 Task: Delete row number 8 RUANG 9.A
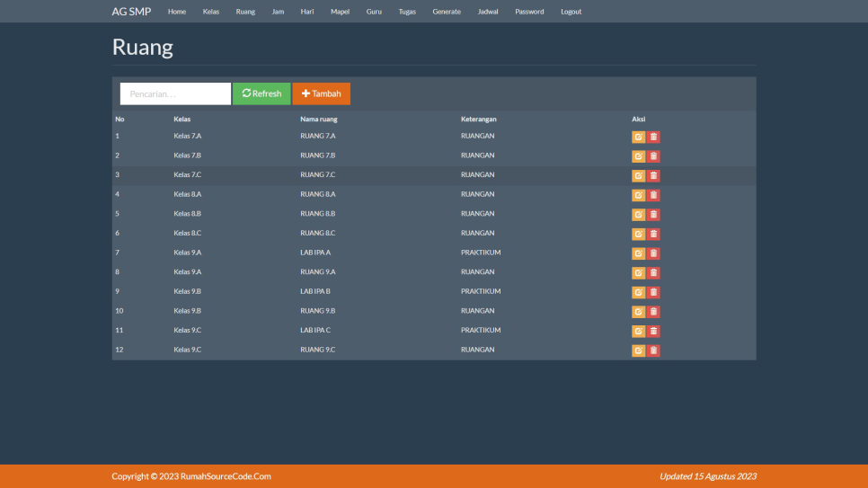tap(653, 272)
